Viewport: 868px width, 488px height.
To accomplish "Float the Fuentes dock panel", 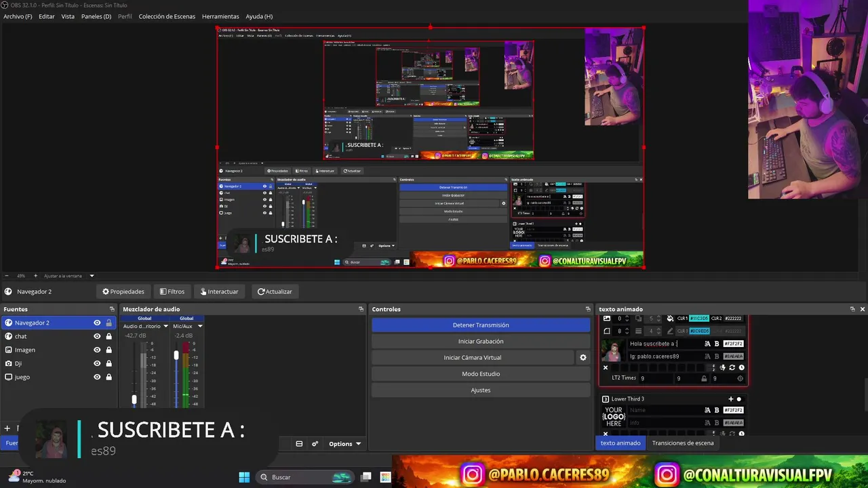I will [x=112, y=309].
